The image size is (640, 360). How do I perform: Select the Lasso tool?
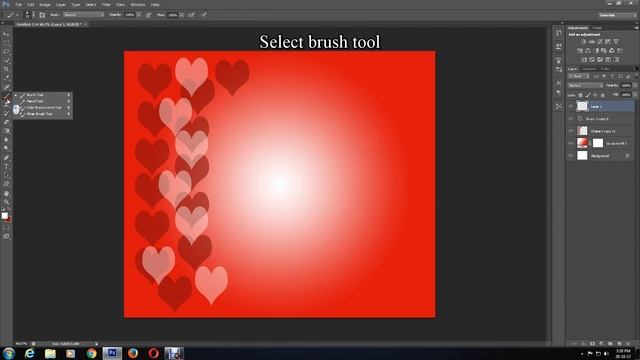tap(6, 51)
